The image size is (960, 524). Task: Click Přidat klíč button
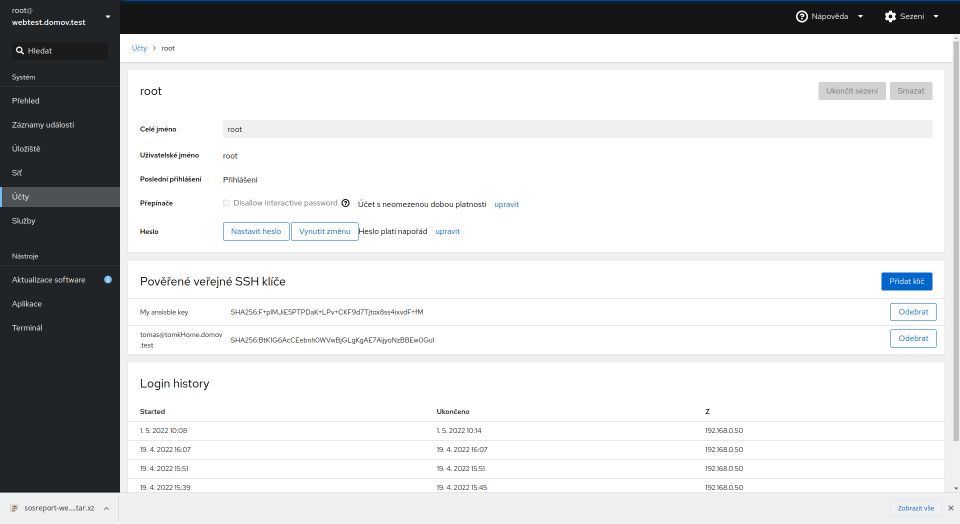(x=907, y=282)
